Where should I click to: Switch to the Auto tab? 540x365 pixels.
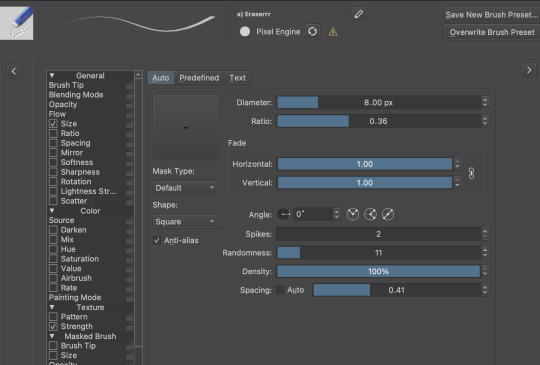[160, 78]
